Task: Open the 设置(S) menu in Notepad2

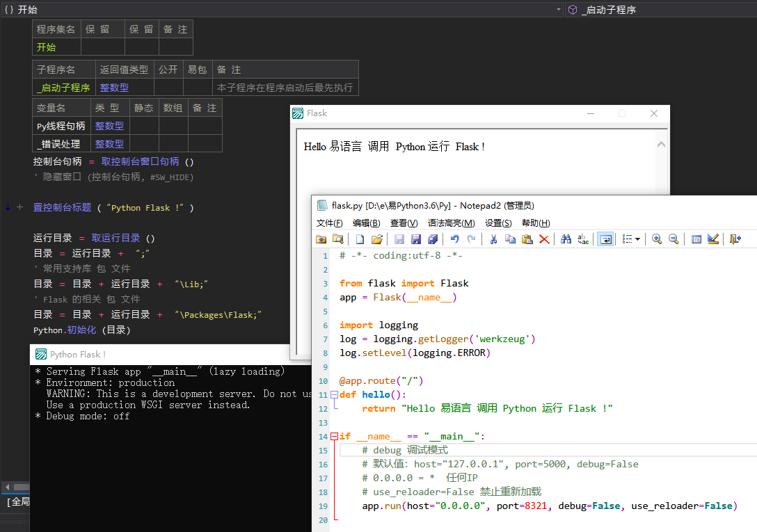Action: pyautogui.click(x=498, y=223)
